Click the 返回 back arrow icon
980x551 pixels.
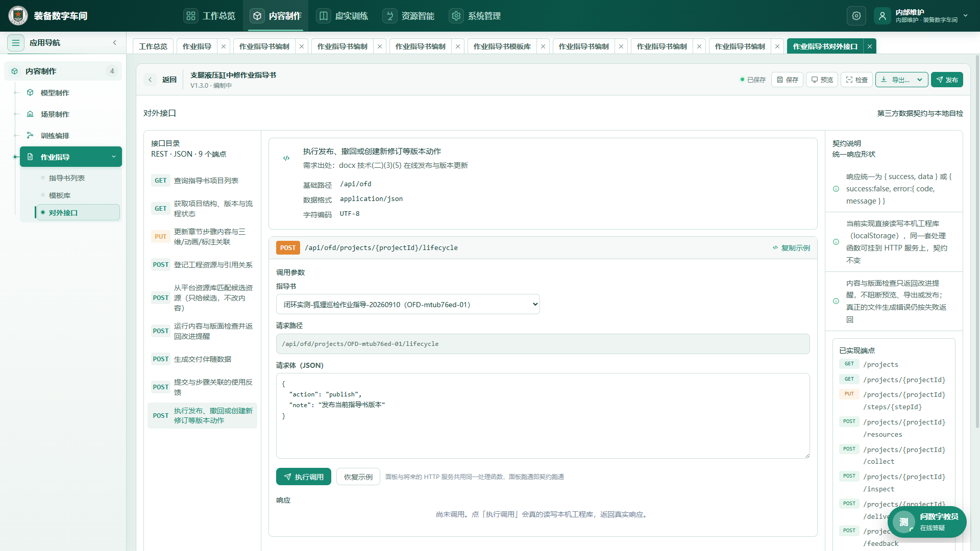[150, 80]
